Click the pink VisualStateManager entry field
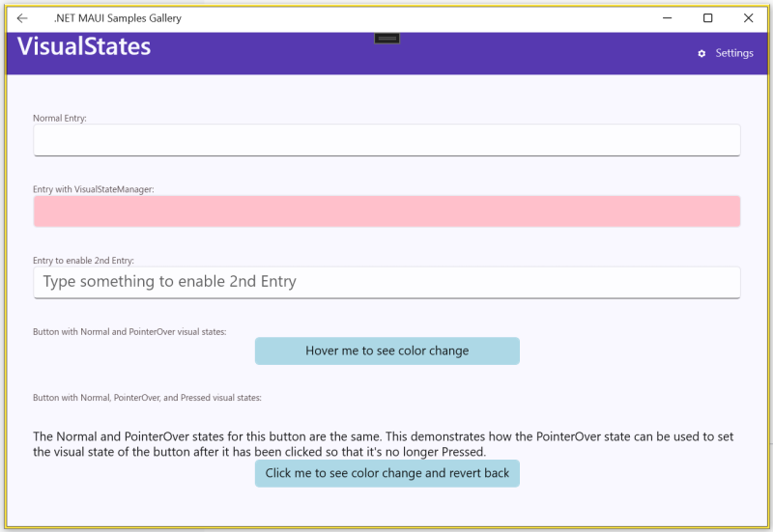The image size is (773, 532). tap(386, 211)
